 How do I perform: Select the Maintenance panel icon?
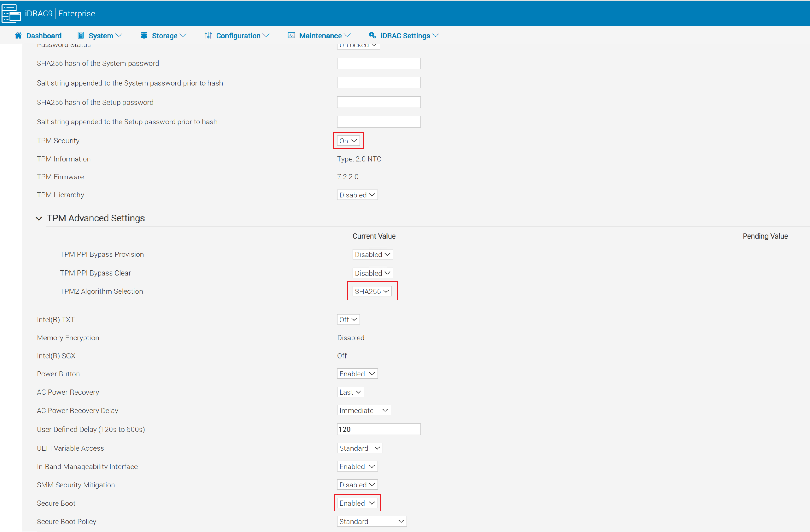[291, 35]
